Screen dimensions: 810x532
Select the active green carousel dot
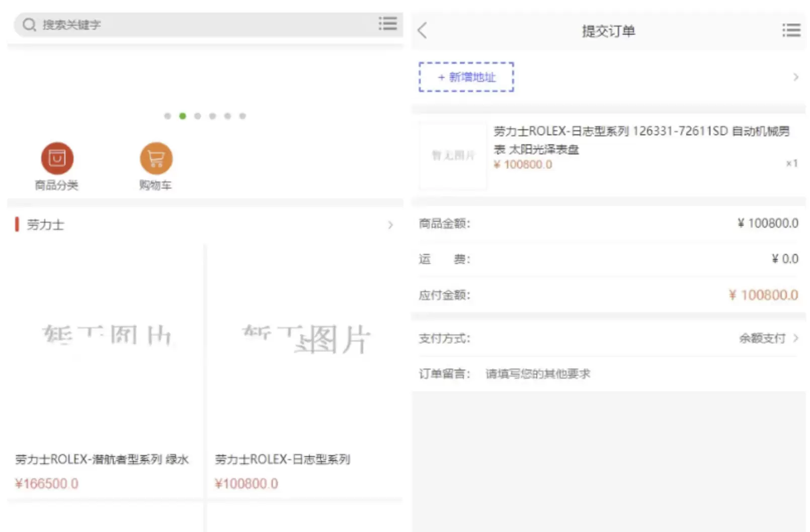183,116
